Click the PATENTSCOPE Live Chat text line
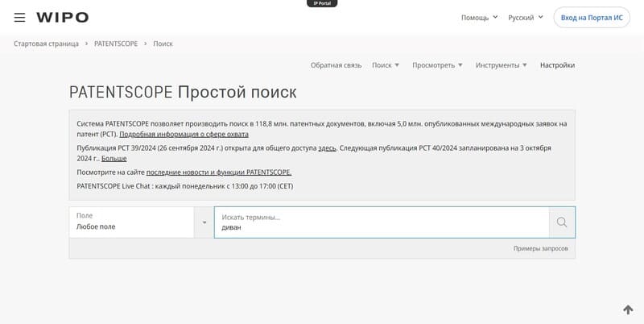This screenshot has width=644, height=324. coord(185,186)
